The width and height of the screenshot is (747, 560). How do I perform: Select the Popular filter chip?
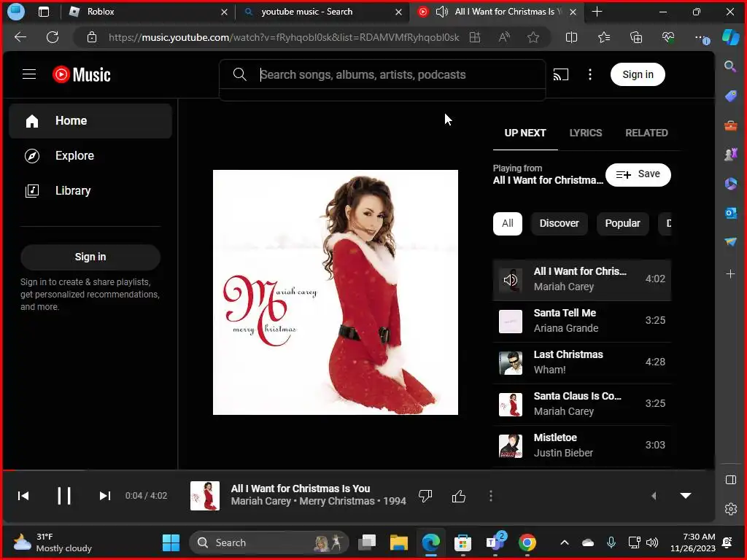click(x=622, y=223)
